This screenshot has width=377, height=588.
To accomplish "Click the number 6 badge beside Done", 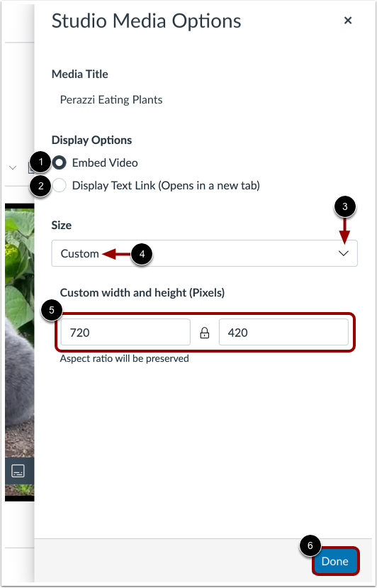I will (x=310, y=545).
